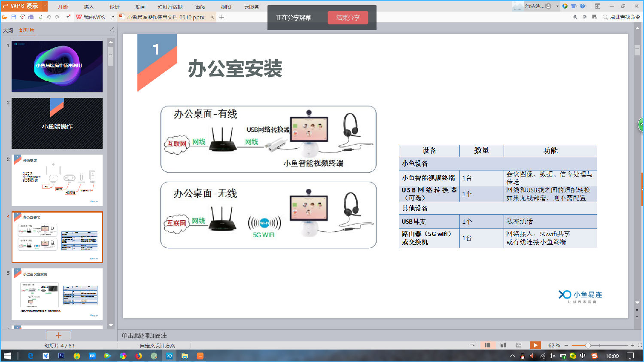Select slide 3 thumbnail 开箱安装

coord(57,180)
